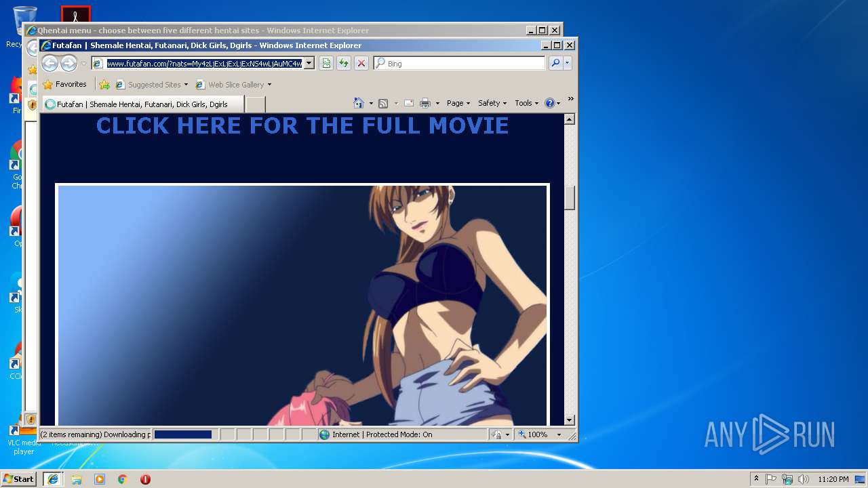
Task: Change zoom level 100% control
Action: 540,434
